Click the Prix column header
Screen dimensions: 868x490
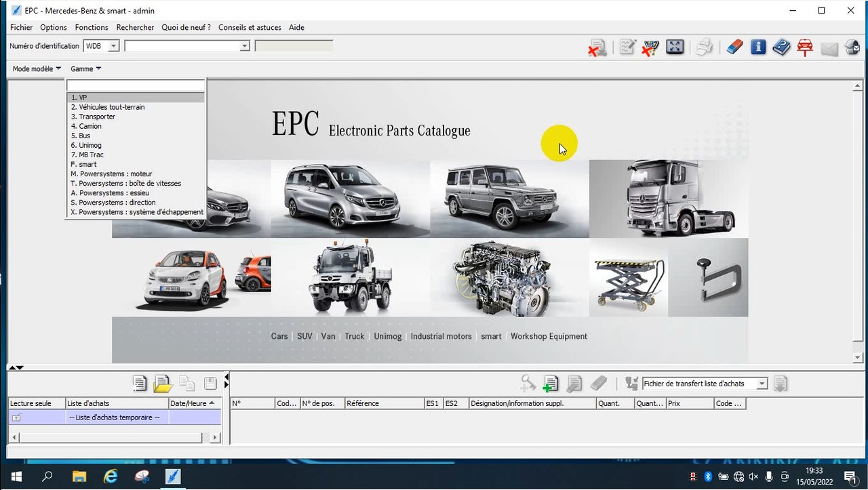pos(690,403)
